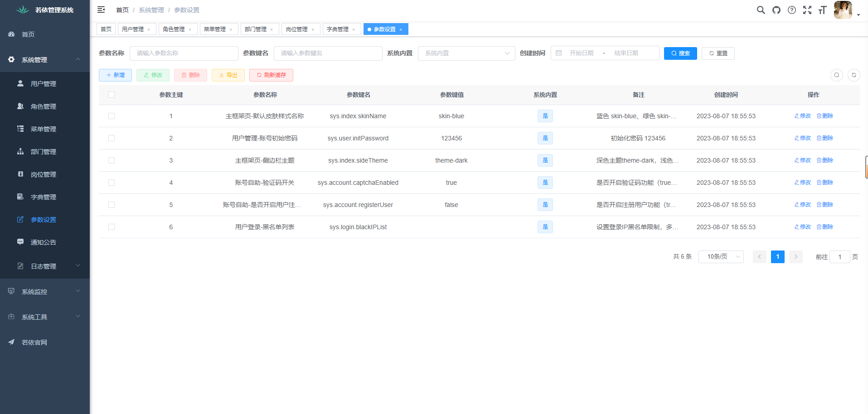Viewport: 868px width, 414px height.
Task: Open account dropdown caret beside avatar
Action: pos(858,15)
